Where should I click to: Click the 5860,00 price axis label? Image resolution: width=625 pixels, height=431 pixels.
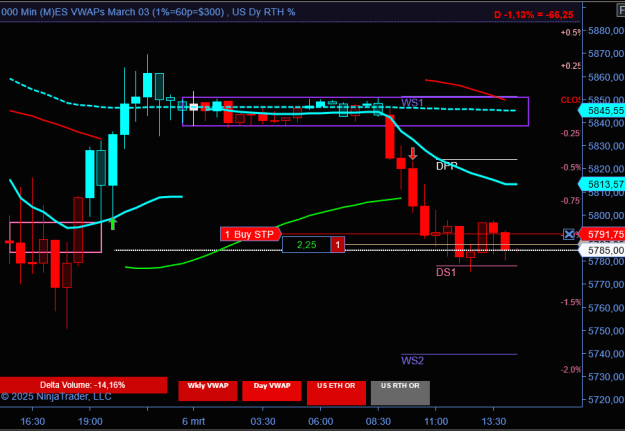coord(606,77)
